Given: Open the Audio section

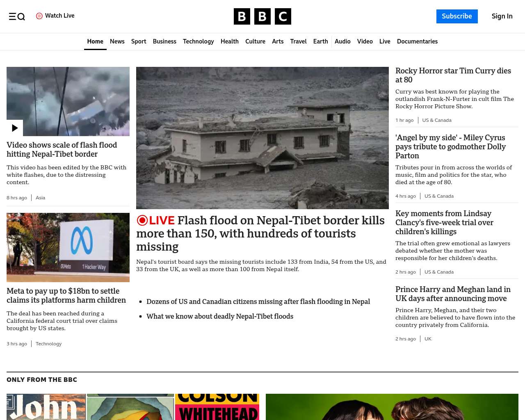Looking at the screenshot, I should (x=342, y=41).
